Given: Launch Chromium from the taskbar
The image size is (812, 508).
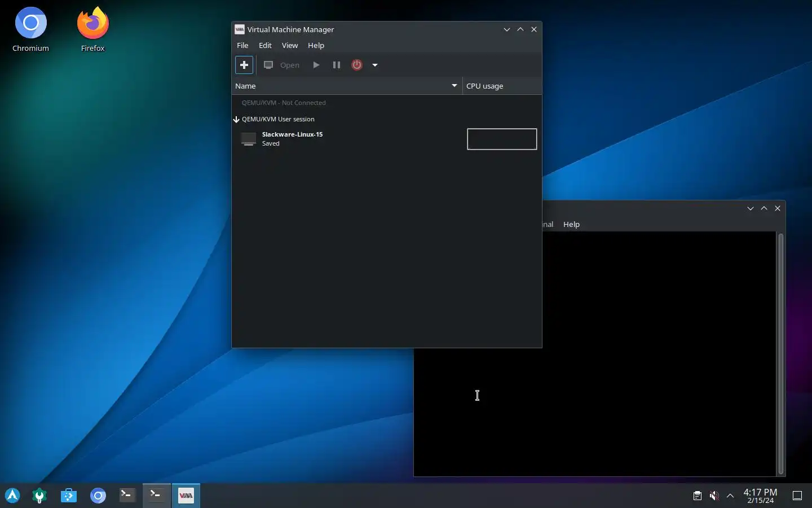Looking at the screenshot, I should tap(98, 496).
